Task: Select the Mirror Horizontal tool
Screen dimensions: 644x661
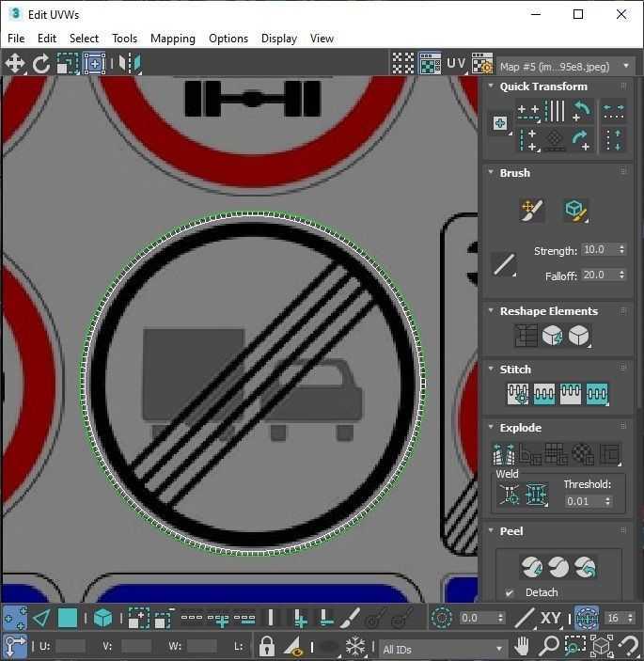Action: [x=130, y=64]
